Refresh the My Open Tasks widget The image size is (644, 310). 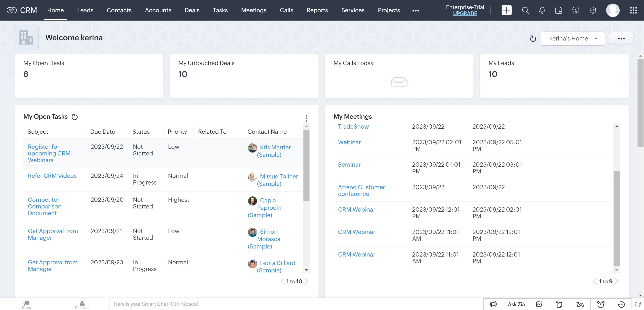click(74, 117)
